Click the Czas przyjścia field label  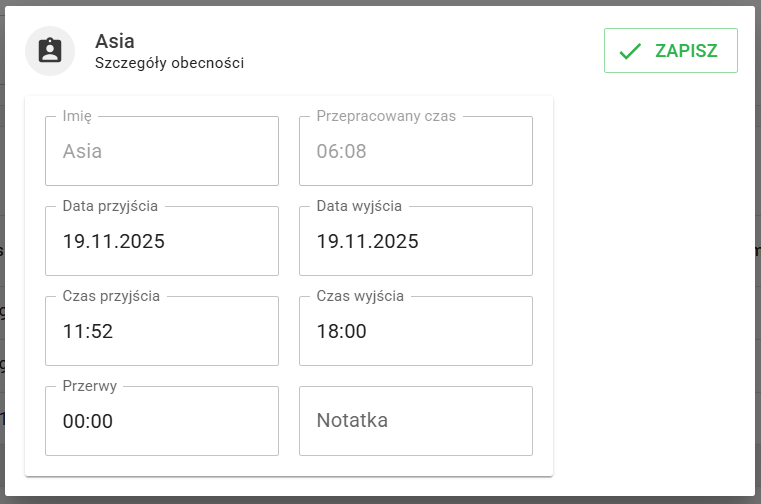coord(111,296)
